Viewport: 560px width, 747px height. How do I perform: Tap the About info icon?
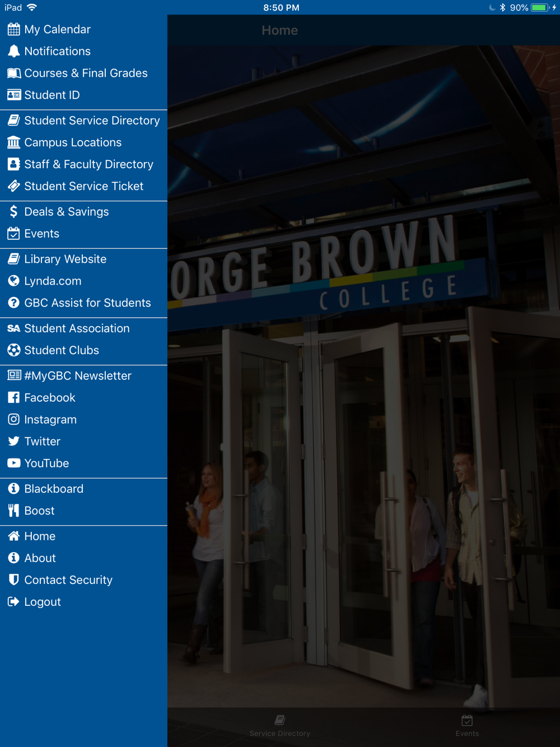14,558
